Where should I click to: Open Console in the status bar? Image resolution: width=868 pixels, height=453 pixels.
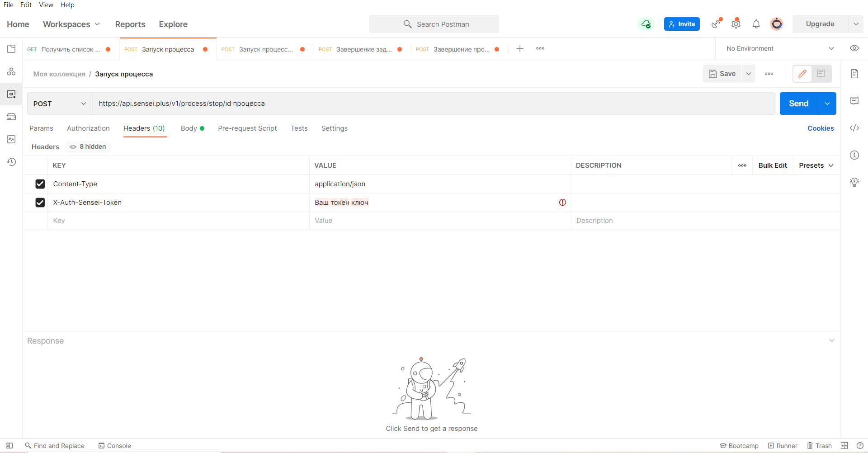(115, 446)
